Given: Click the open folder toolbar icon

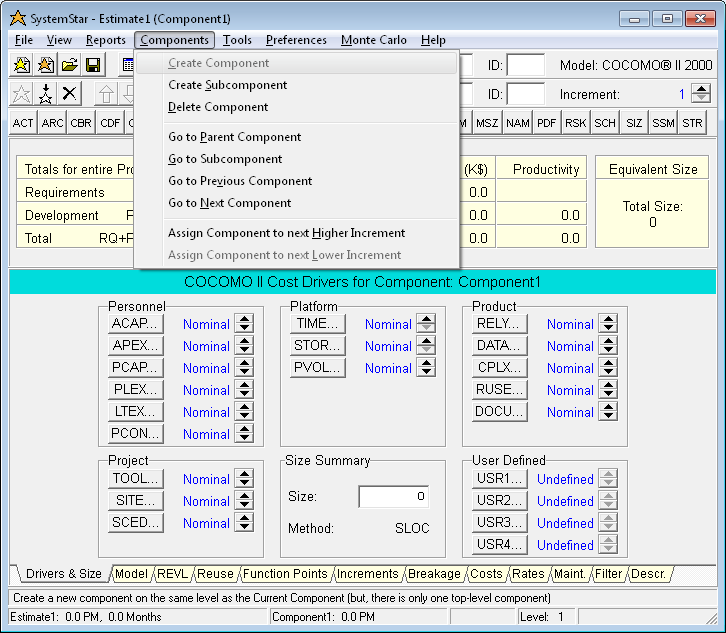Looking at the screenshot, I should [69, 65].
